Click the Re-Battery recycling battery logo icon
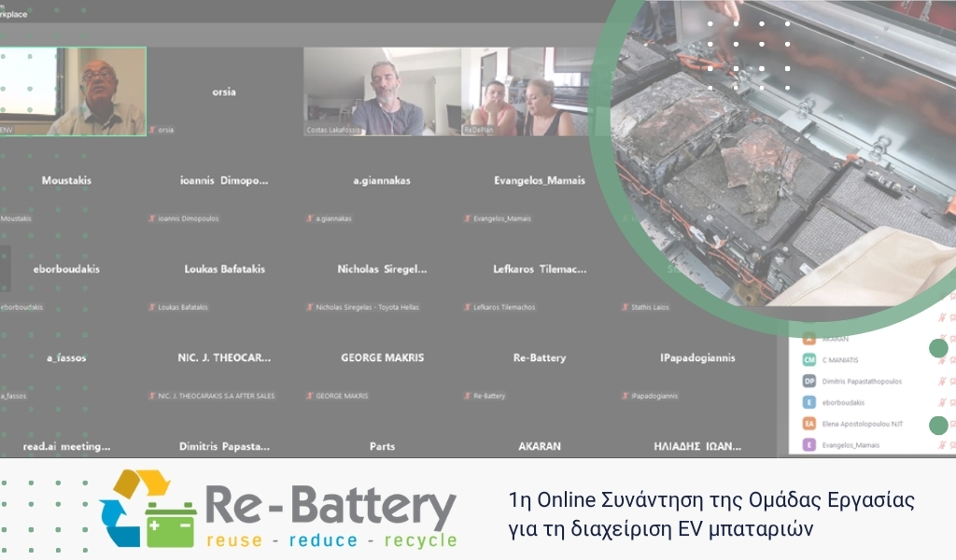This screenshot has width=956, height=560. point(148,509)
